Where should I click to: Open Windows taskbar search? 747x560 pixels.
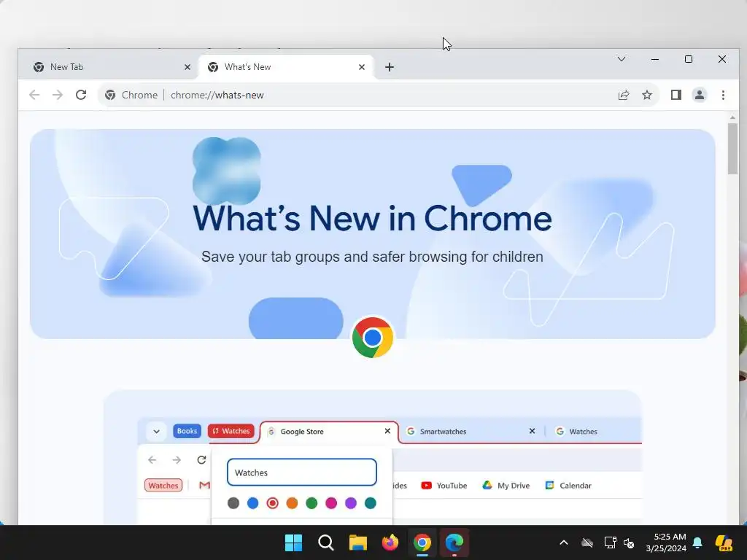coord(326,542)
